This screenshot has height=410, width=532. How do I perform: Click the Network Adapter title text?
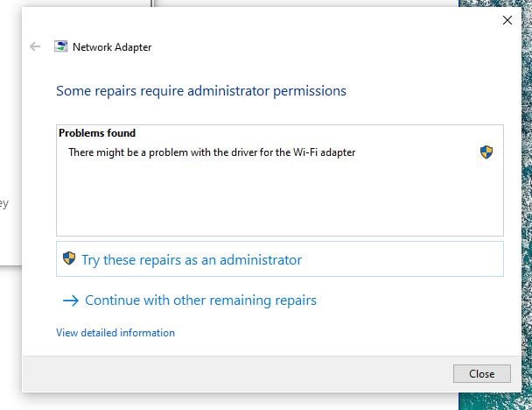pos(112,47)
